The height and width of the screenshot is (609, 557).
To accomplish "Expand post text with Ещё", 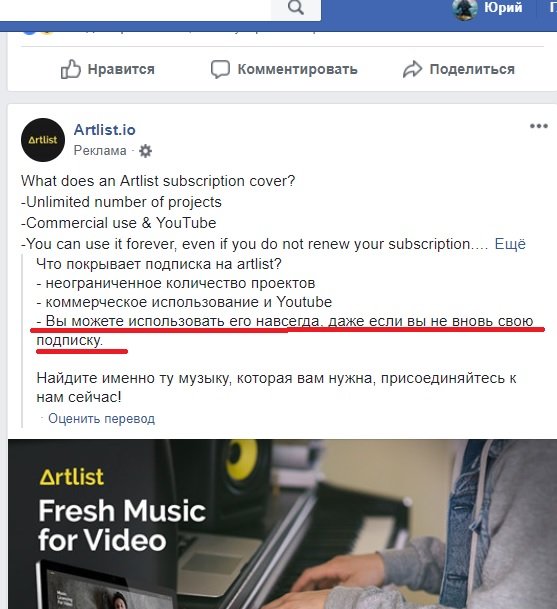I will (510, 244).
